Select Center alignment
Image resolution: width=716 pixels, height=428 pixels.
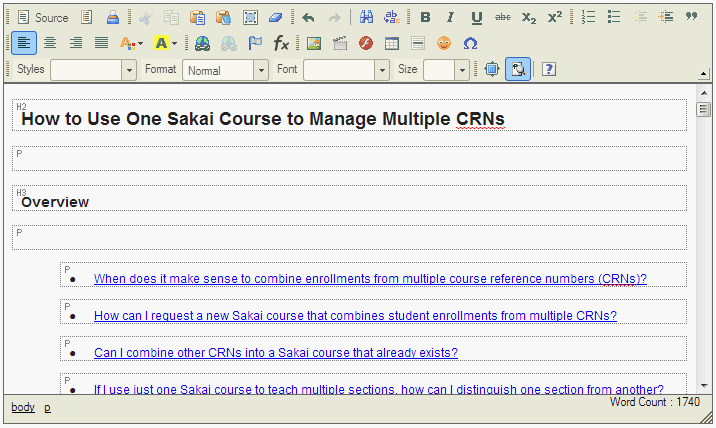click(x=50, y=44)
